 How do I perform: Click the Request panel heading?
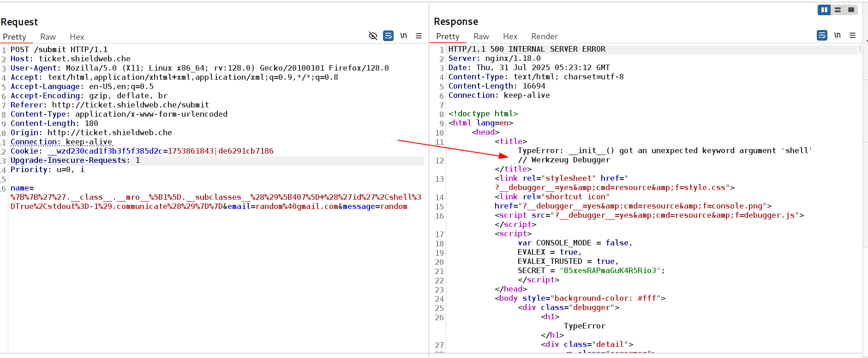(x=19, y=22)
